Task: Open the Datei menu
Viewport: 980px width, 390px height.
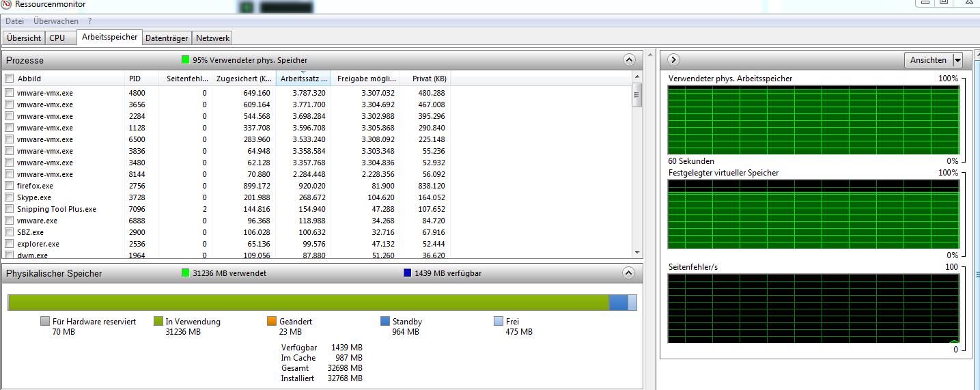Action: (x=15, y=21)
